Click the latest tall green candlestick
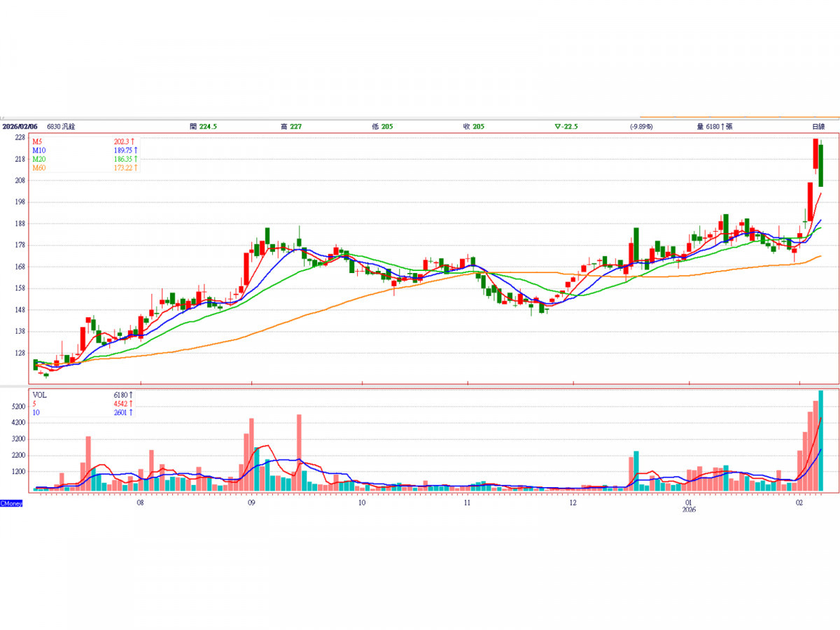 820,165
